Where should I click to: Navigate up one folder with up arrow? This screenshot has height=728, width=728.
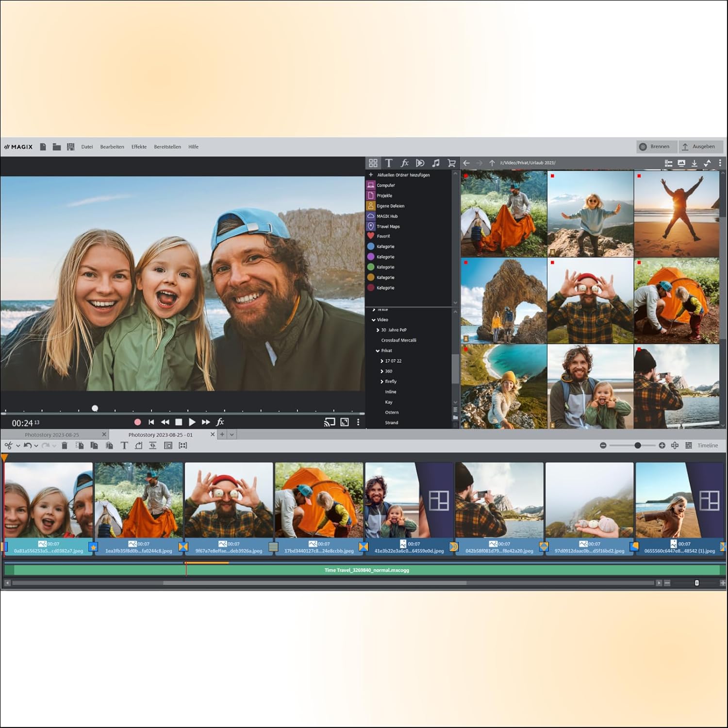click(x=492, y=163)
